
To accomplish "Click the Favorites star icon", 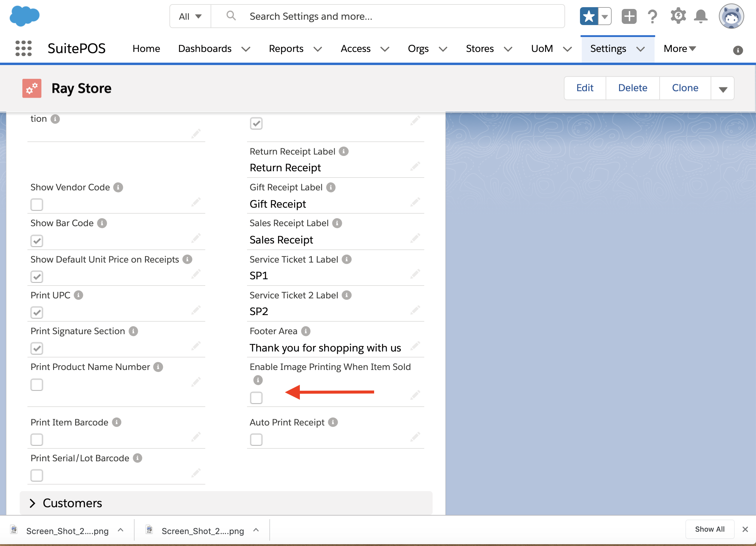I will click(589, 16).
